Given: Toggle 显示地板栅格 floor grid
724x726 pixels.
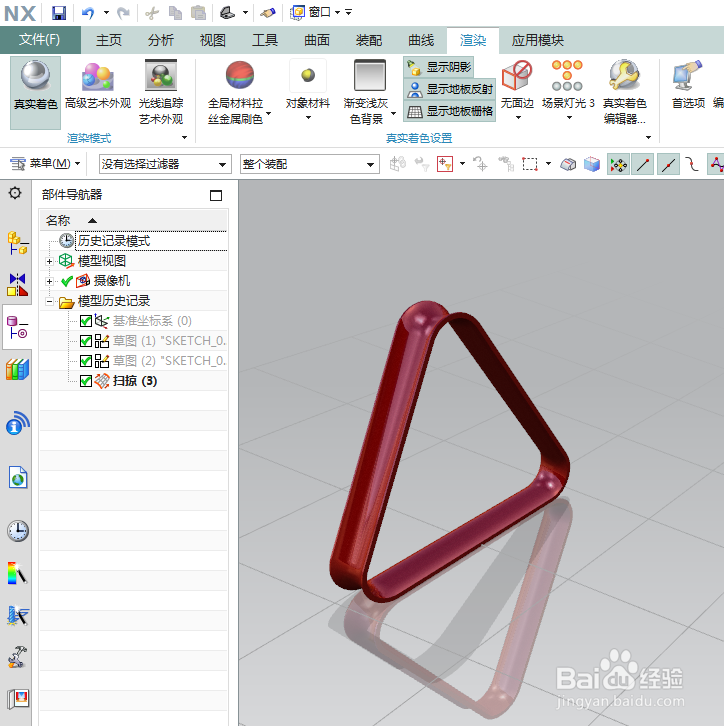Looking at the screenshot, I should coord(449,111).
